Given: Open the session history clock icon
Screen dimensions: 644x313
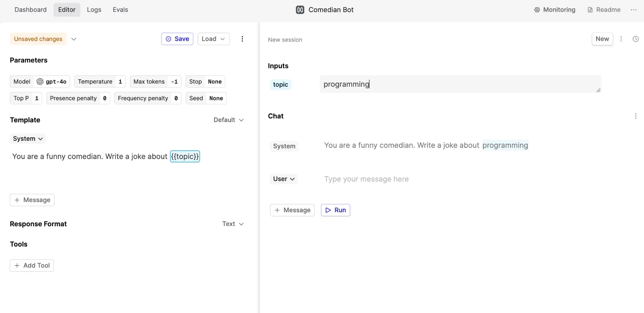Looking at the screenshot, I should click(636, 39).
